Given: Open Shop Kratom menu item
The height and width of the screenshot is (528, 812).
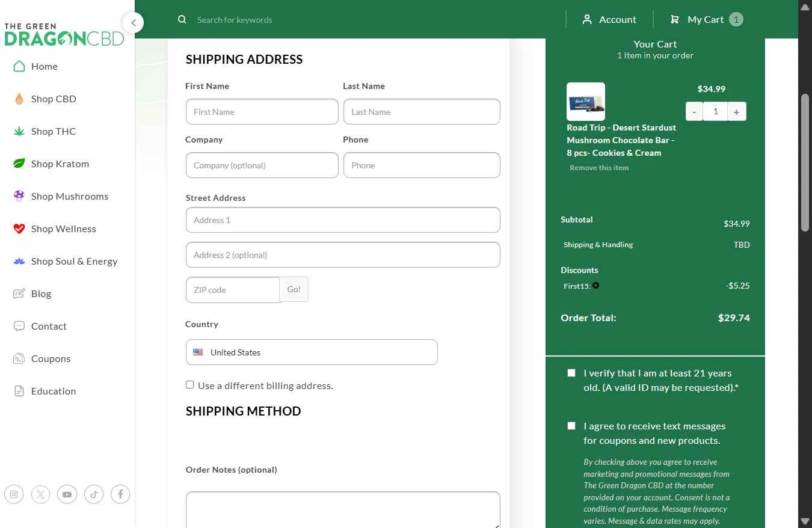Looking at the screenshot, I should pyautogui.click(x=60, y=164).
